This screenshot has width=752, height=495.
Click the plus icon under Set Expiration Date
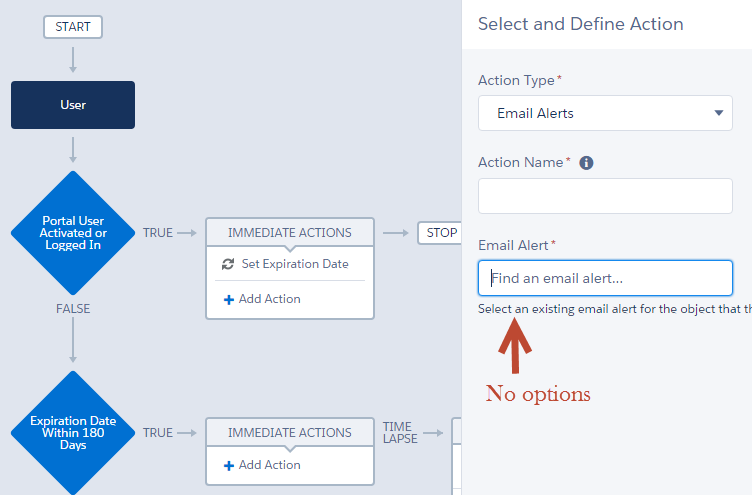click(229, 299)
